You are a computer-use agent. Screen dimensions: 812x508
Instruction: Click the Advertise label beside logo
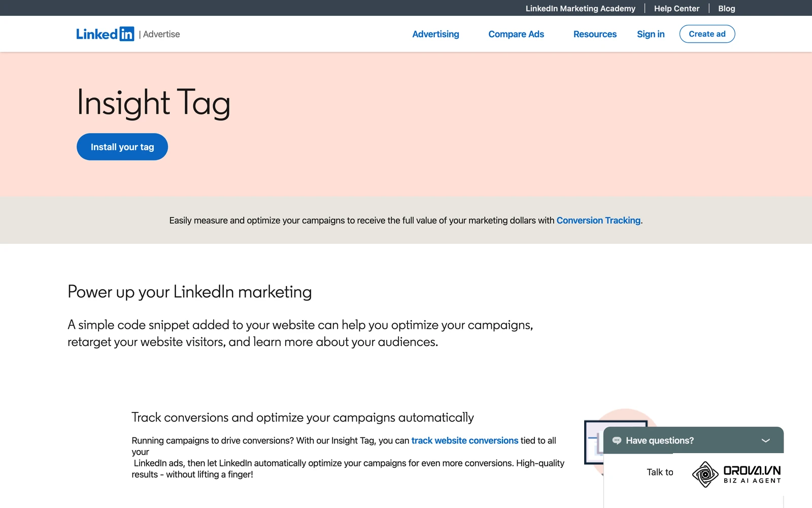[x=161, y=34]
